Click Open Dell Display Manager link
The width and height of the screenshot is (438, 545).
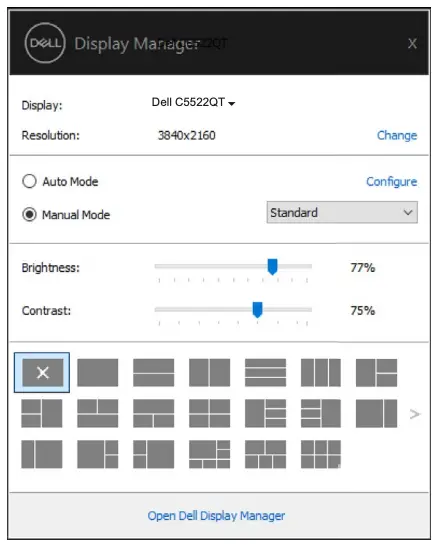tap(216, 515)
